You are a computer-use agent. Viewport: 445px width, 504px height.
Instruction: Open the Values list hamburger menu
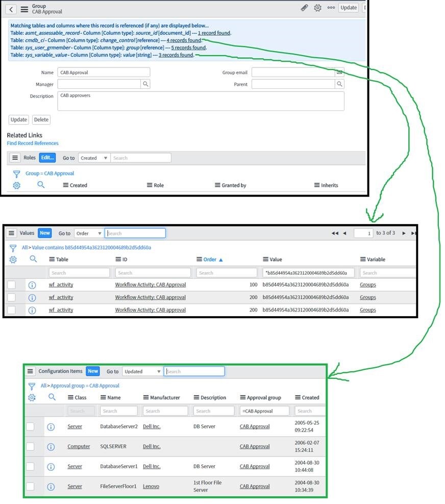pyautogui.click(x=12, y=233)
